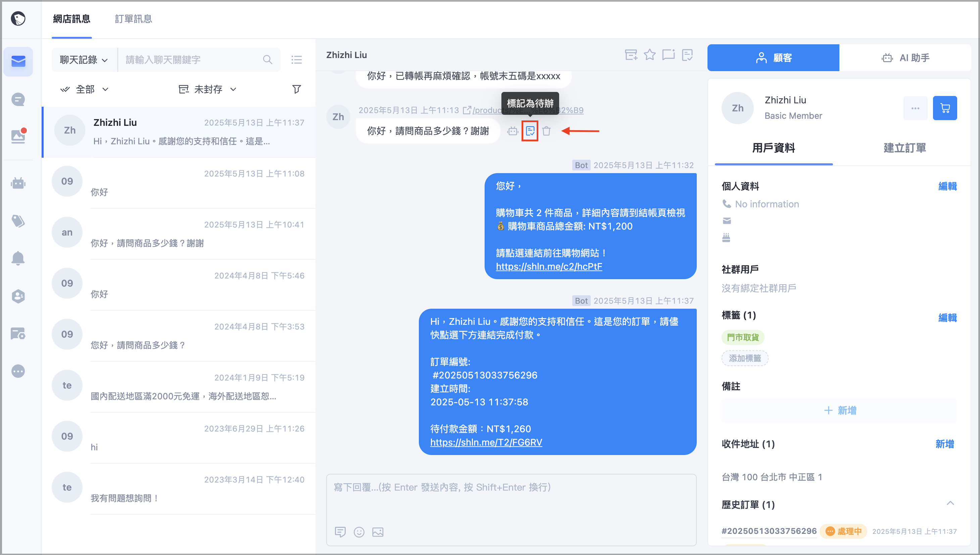Switch to 網店訊息 tab
Viewport: 980px width, 555px height.
[x=72, y=19]
